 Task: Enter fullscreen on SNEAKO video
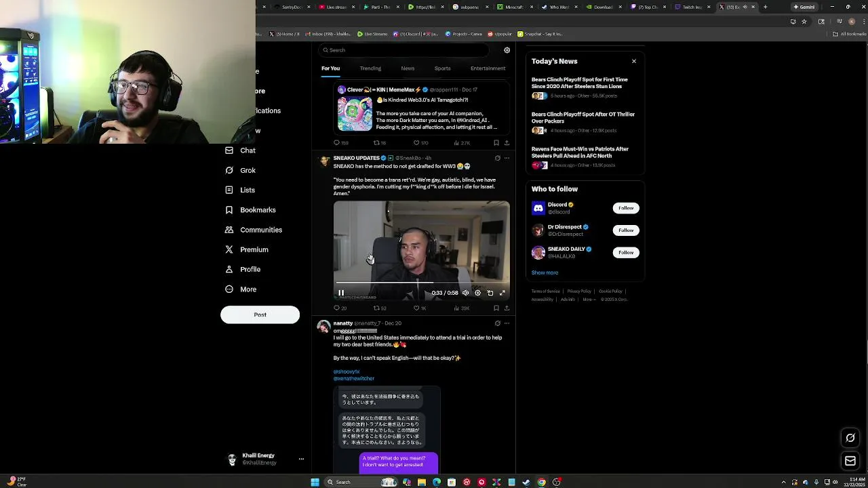point(502,293)
